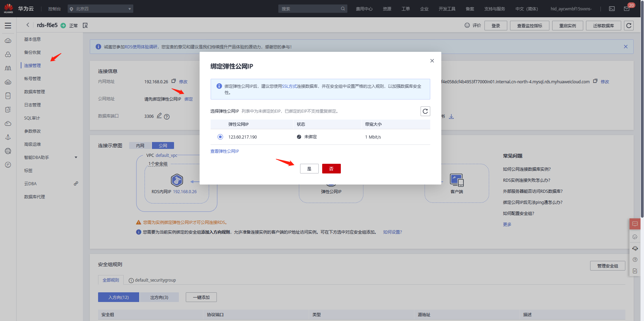Open the hamburger navigation menu

pyautogui.click(x=8, y=26)
